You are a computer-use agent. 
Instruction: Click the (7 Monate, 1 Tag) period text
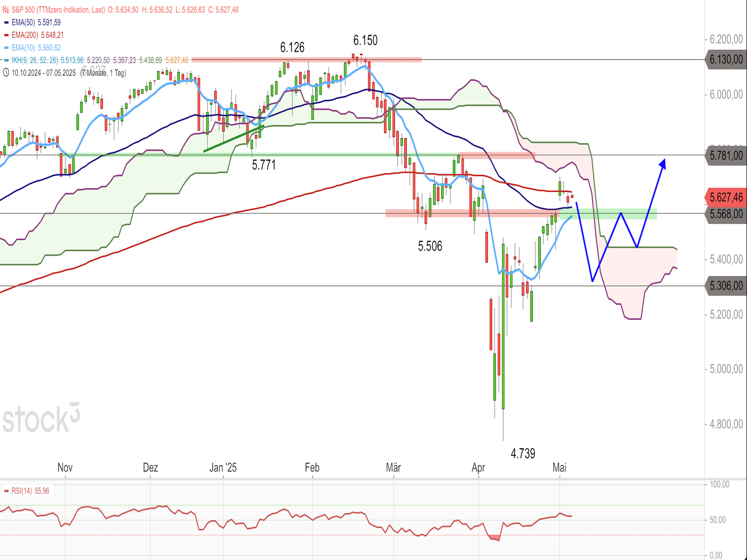coord(103,73)
